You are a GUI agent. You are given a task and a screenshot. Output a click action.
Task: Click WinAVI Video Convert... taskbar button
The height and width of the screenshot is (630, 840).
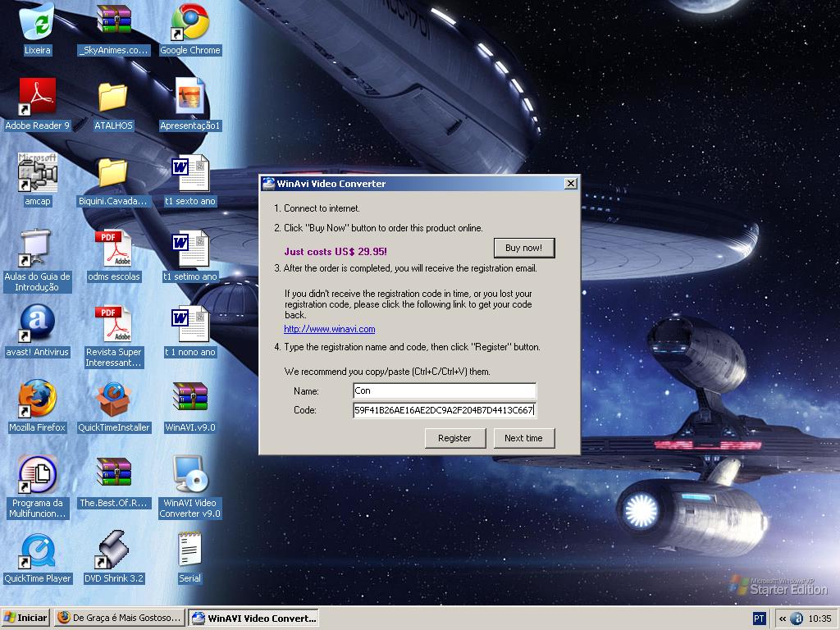pyautogui.click(x=254, y=618)
